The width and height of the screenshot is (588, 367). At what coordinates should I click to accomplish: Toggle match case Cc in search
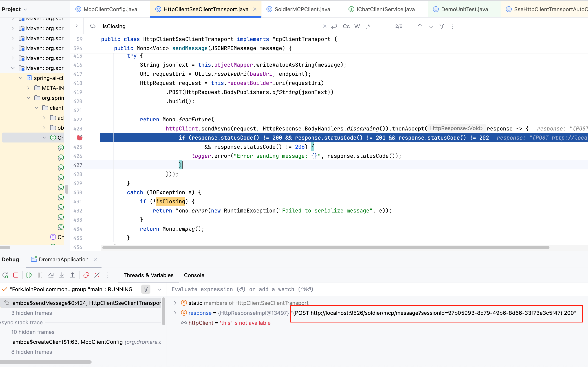[346, 26]
